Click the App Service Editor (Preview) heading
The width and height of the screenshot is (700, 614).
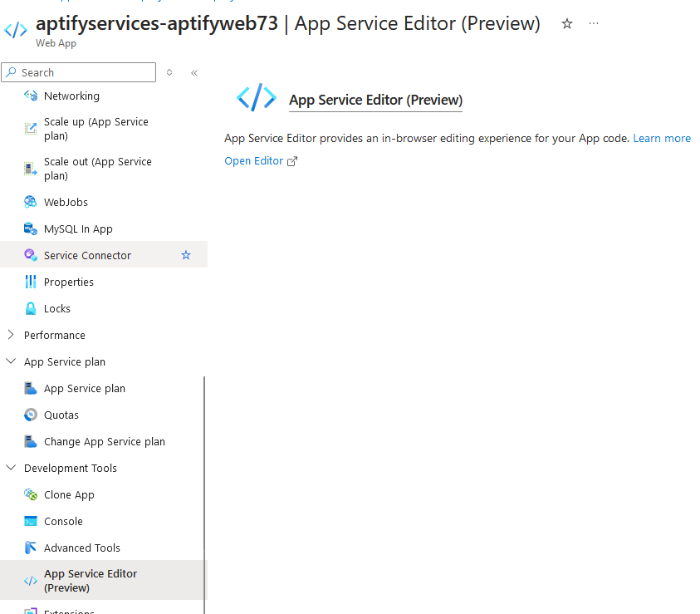[376, 100]
